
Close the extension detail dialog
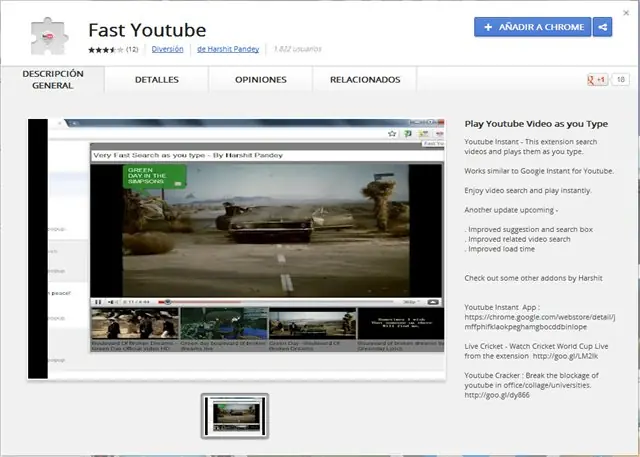[x=626, y=13]
